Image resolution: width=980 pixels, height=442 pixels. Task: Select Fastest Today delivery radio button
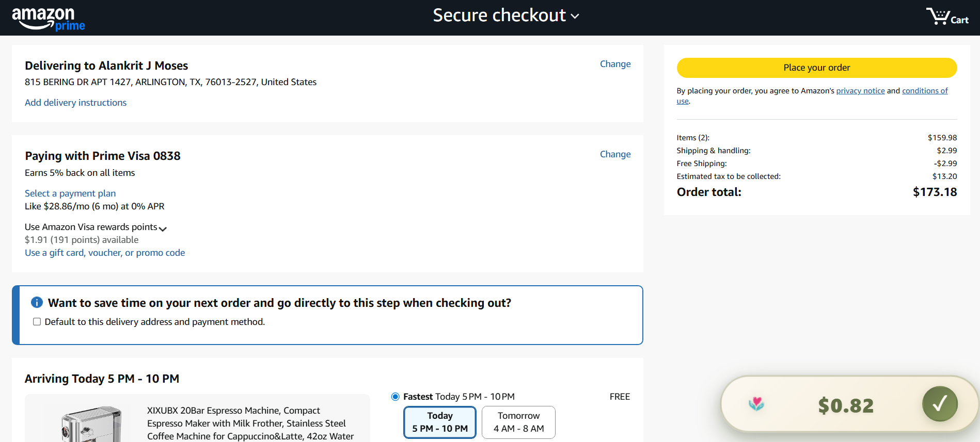pyautogui.click(x=396, y=397)
